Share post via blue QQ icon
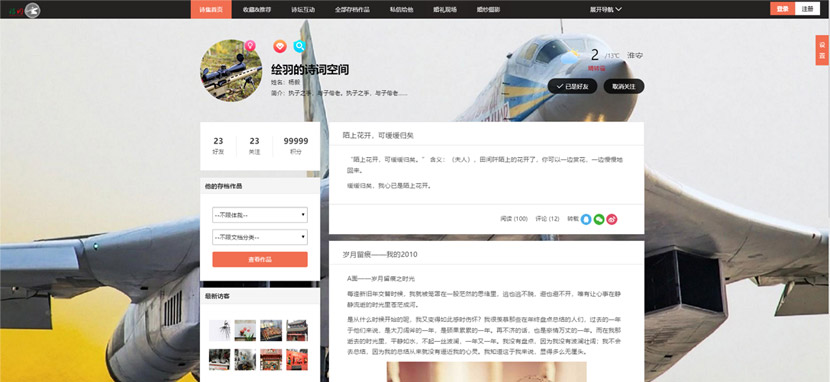Screen dimensions: 830x382 tap(586, 219)
